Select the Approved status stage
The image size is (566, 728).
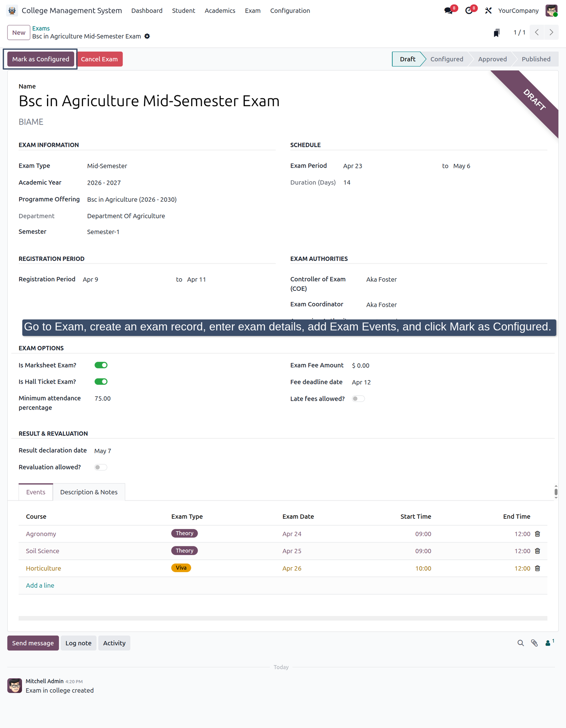(x=492, y=59)
